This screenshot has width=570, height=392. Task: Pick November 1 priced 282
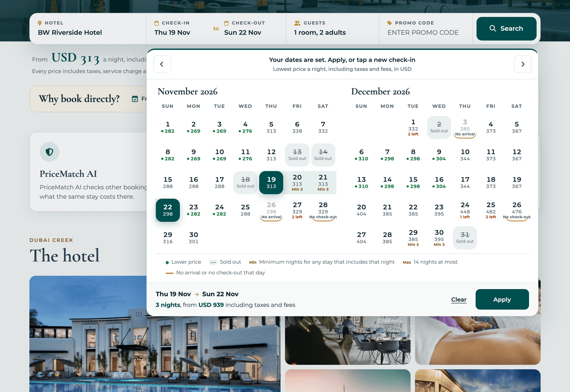point(168,127)
